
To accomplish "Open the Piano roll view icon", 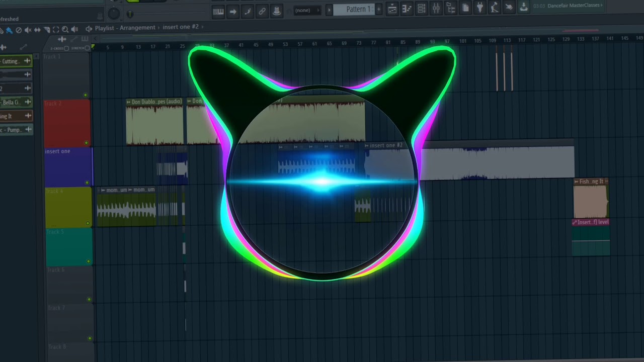I will point(407,9).
